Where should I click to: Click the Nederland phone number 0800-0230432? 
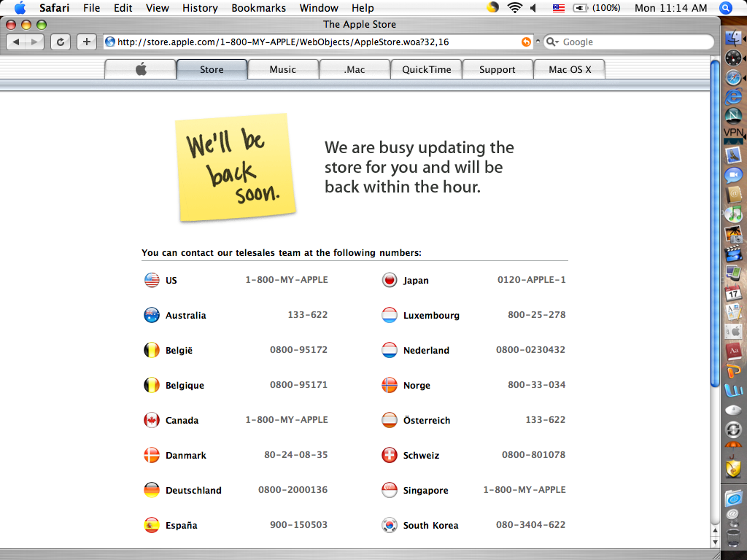531,349
